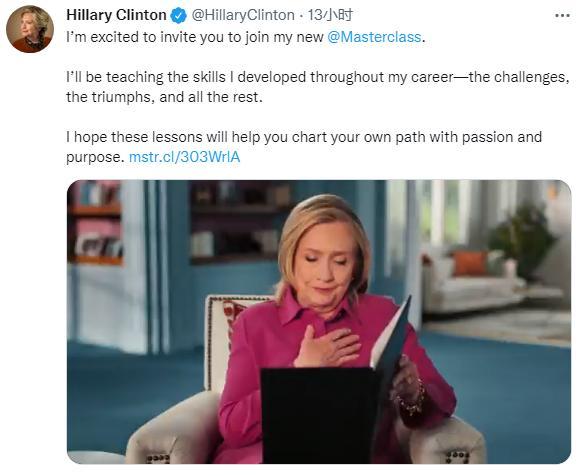Follow the mstr.cl/303WrIA link
586x476 pixels.
pyautogui.click(x=184, y=157)
